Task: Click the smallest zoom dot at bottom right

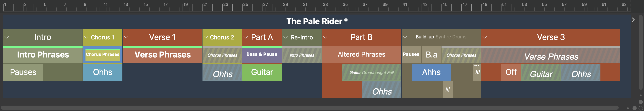Action: tap(628, 108)
